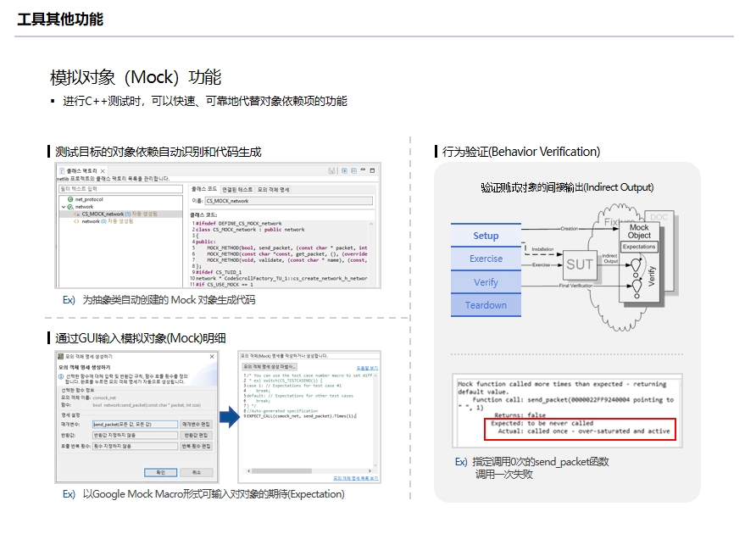This screenshot has width=756, height=534.
Task: Confirm the dialog with 확인 button
Action: tap(160, 472)
